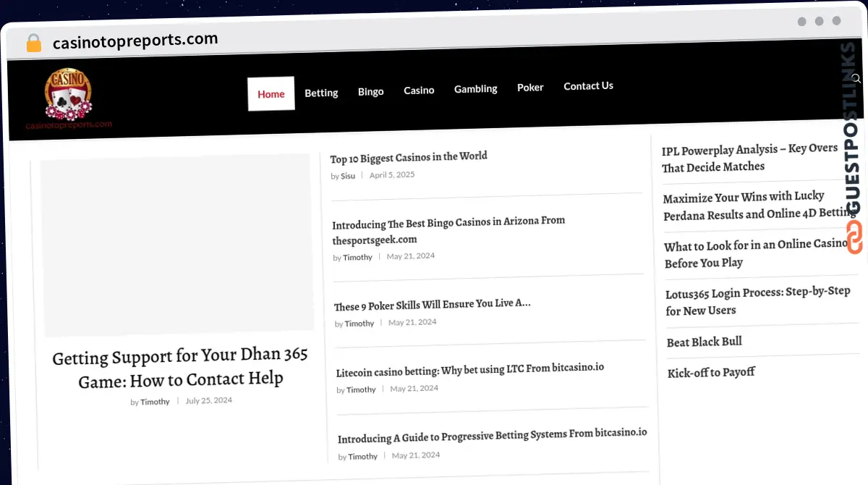The height and width of the screenshot is (485, 868).
Task: Click 'May 21, 2024' under Litecoin casino post
Action: 414,389
